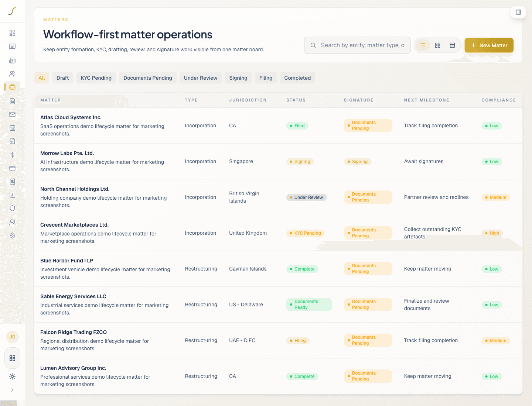
Task: Open the mail envelope icon in the sidebar
Action: click(12, 114)
